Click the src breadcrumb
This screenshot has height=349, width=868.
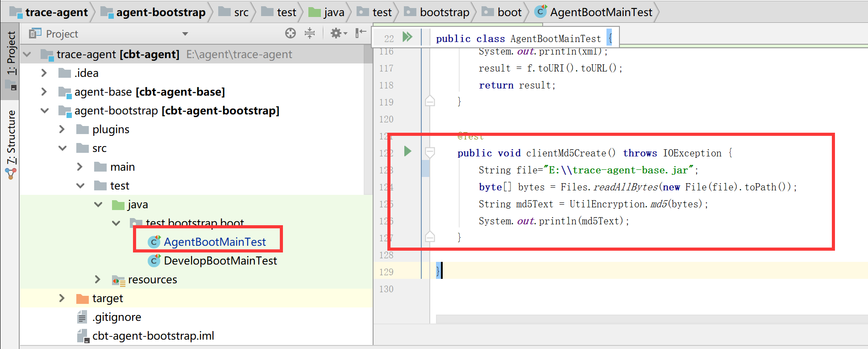234,12
